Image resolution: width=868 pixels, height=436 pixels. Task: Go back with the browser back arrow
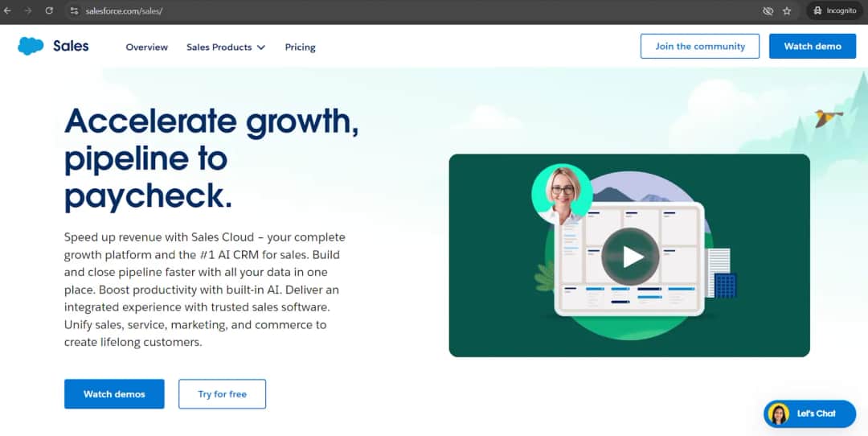click(x=7, y=10)
